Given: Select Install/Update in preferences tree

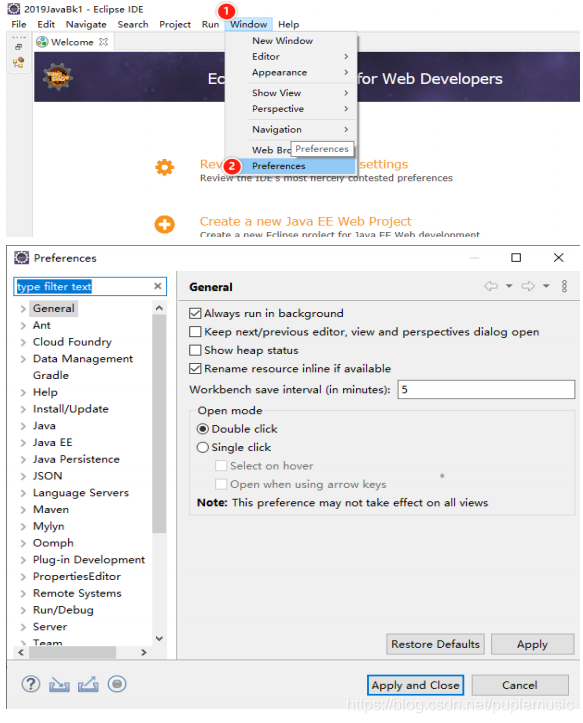Looking at the screenshot, I should pyautogui.click(x=71, y=409).
